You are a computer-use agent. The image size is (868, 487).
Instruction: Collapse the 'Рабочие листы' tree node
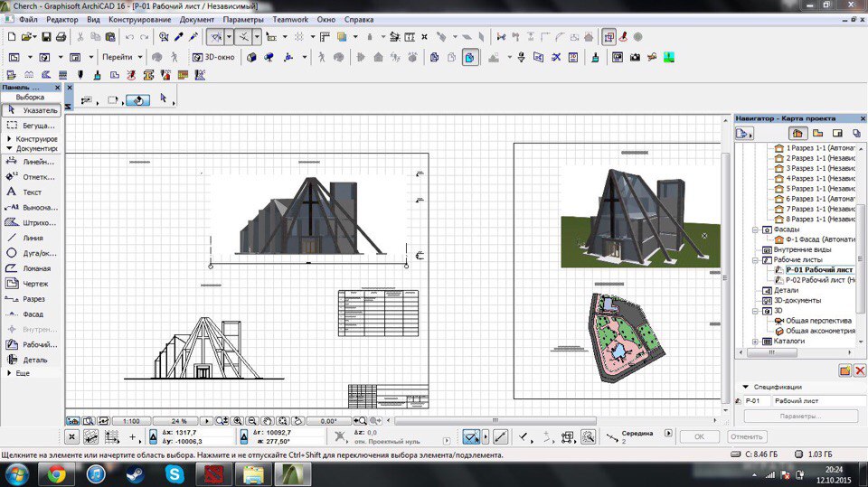pos(755,259)
